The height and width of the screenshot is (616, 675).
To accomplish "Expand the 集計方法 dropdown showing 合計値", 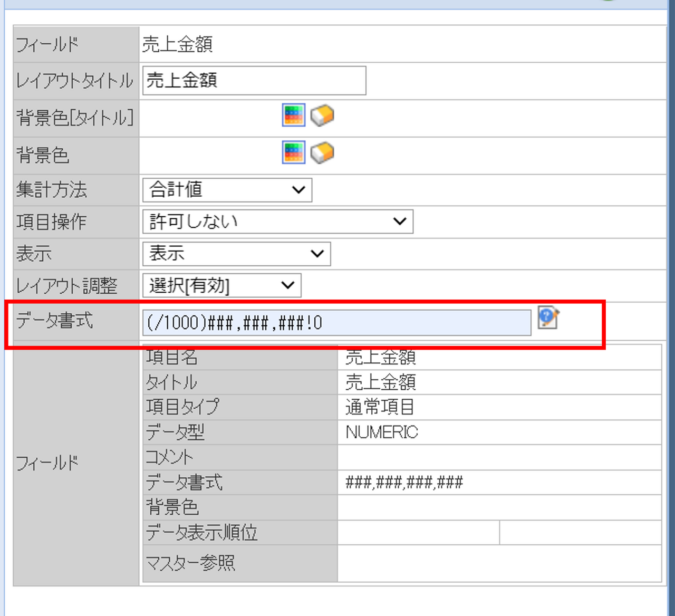I will [227, 190].
